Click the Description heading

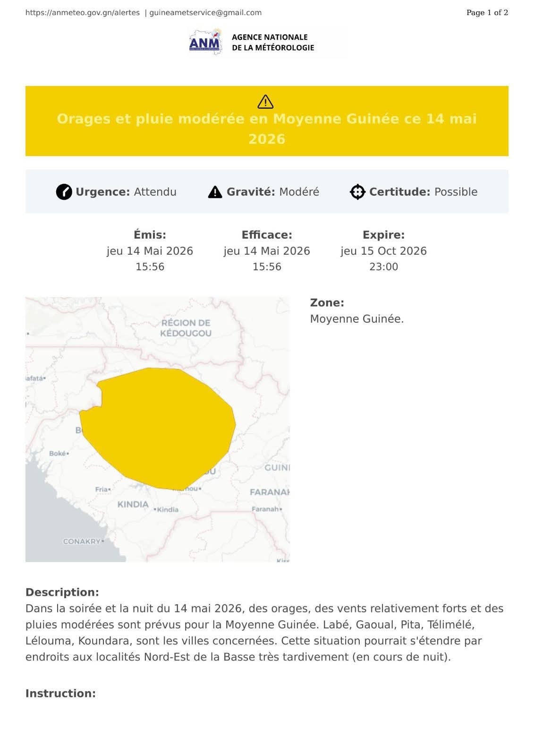click(x=62, y=592)
